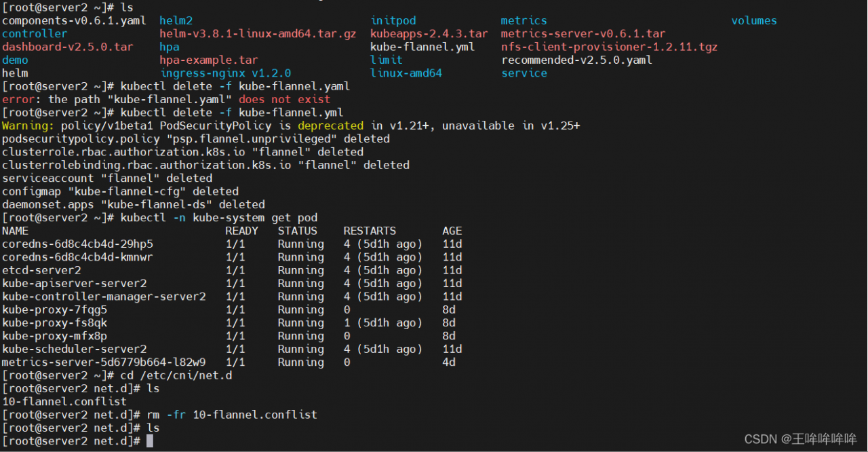The width and height of the screenshot is (868, 452).
Task: Click the 10-flannel.conflist output line
Action: tap(64, 401)
